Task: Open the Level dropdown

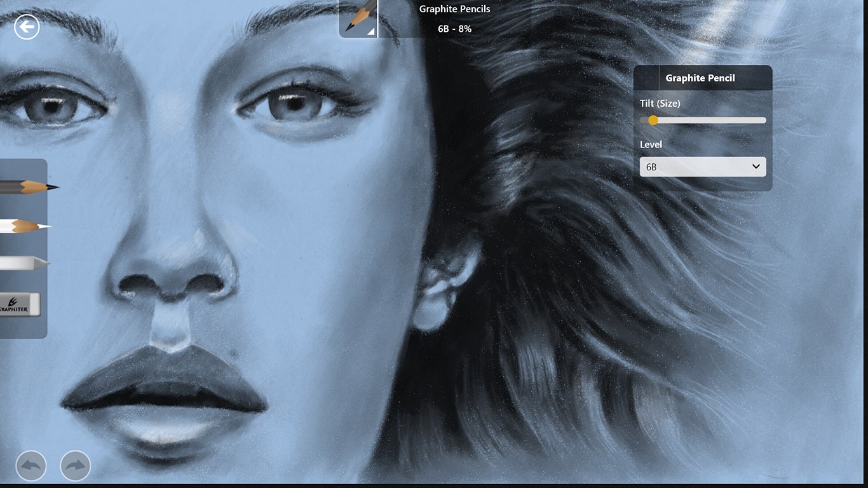Action: [x=702, y=166]
